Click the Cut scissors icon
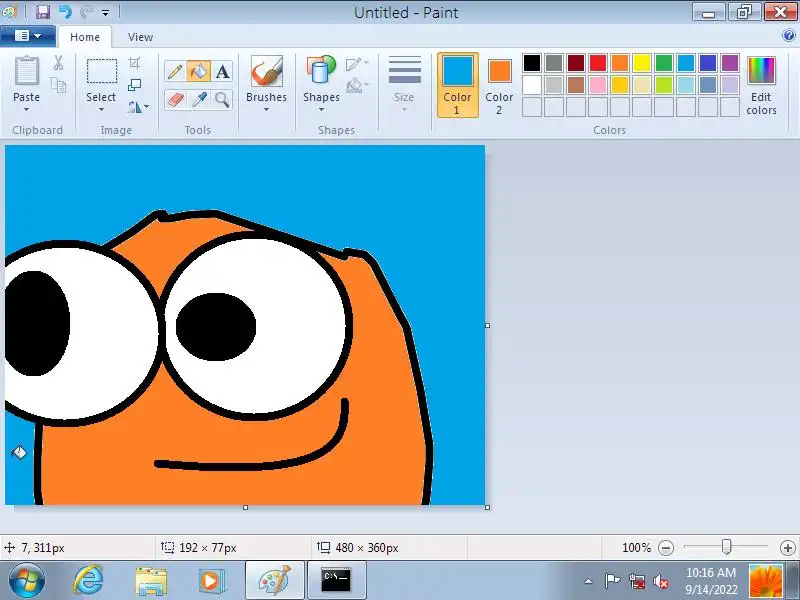 [x=58, y=63]
